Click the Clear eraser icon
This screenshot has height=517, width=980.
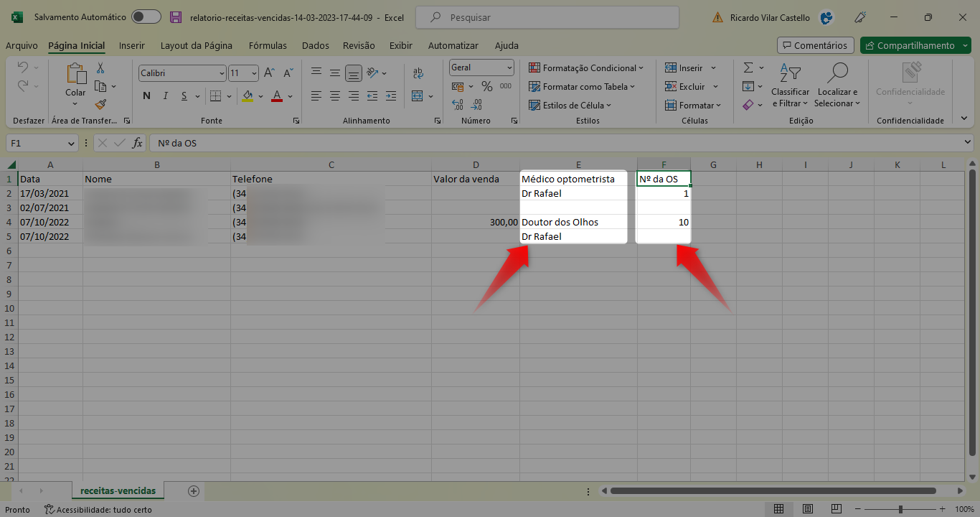(x=748, y=105)
